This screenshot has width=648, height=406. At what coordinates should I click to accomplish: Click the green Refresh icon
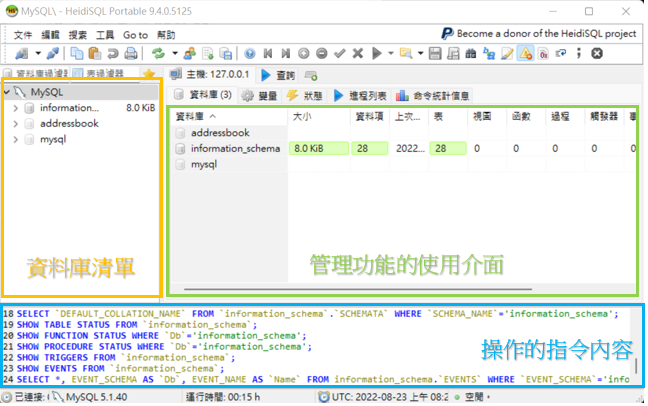pyautogui.click(x=158, y=53)
